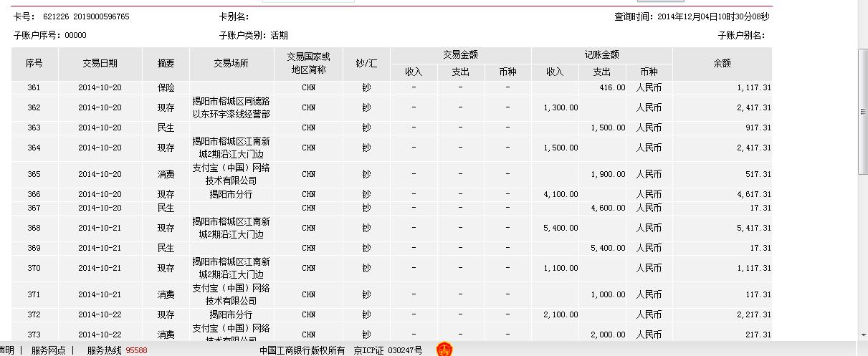Click 民生 summary in row 369

click(166, 248)
